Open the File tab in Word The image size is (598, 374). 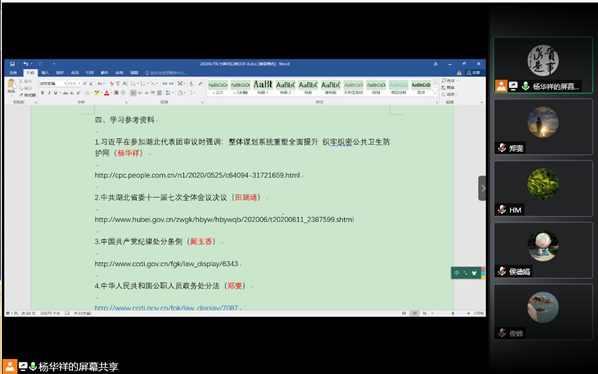[13, 72]
